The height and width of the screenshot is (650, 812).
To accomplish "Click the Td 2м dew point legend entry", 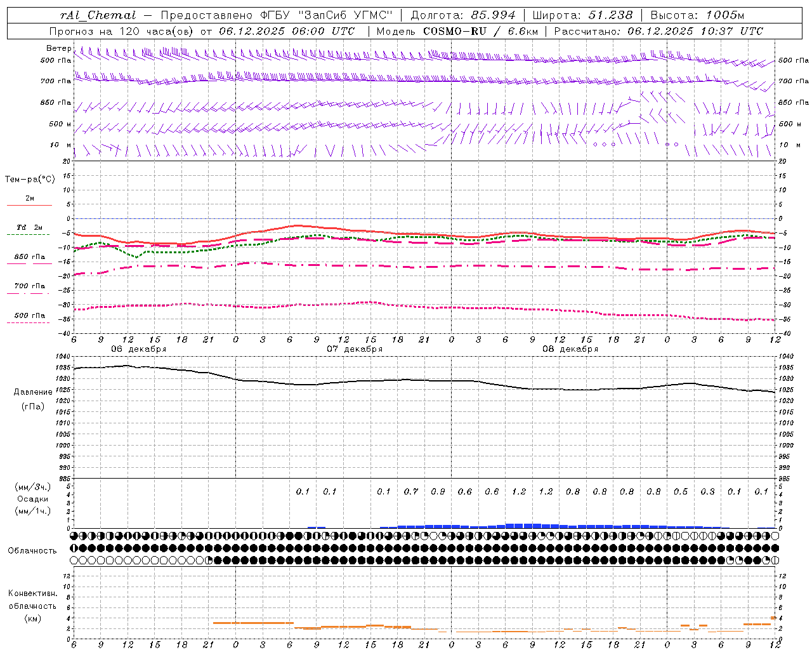I will coord(29,227).
